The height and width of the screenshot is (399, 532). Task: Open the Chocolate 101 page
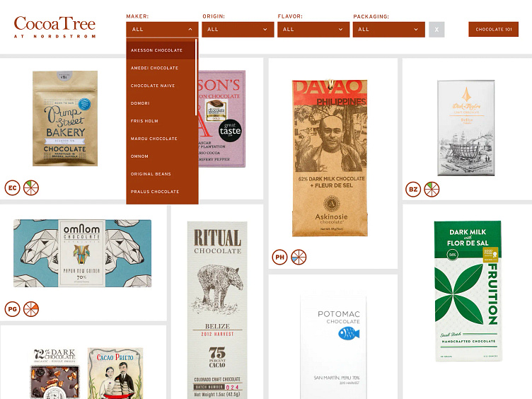494,30
